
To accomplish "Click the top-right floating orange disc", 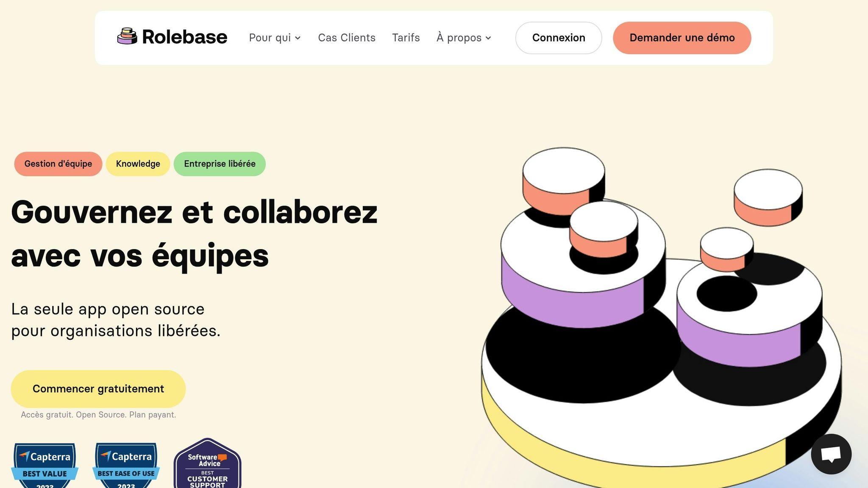I will (x=768, y=197).
